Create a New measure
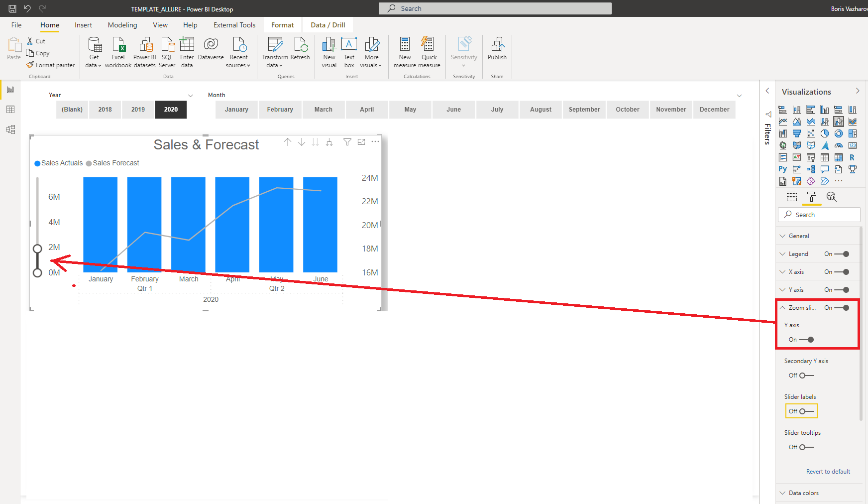 pyautogui.click(x=405, y=52)
